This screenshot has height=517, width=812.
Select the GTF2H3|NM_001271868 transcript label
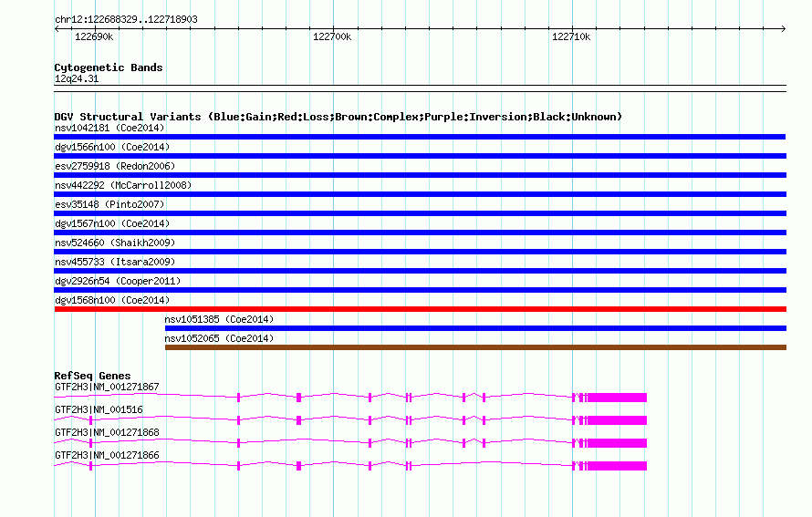pos(107,432)
